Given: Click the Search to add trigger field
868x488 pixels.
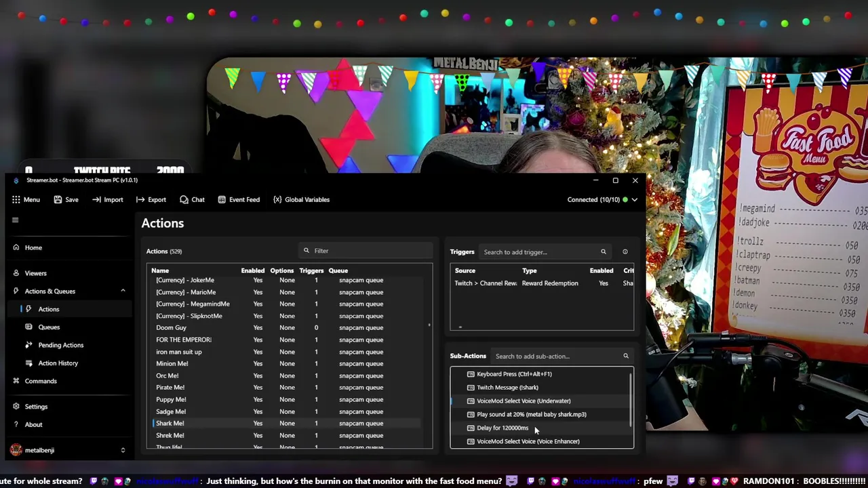Looking at the screenshot, I should pos(545,251).
